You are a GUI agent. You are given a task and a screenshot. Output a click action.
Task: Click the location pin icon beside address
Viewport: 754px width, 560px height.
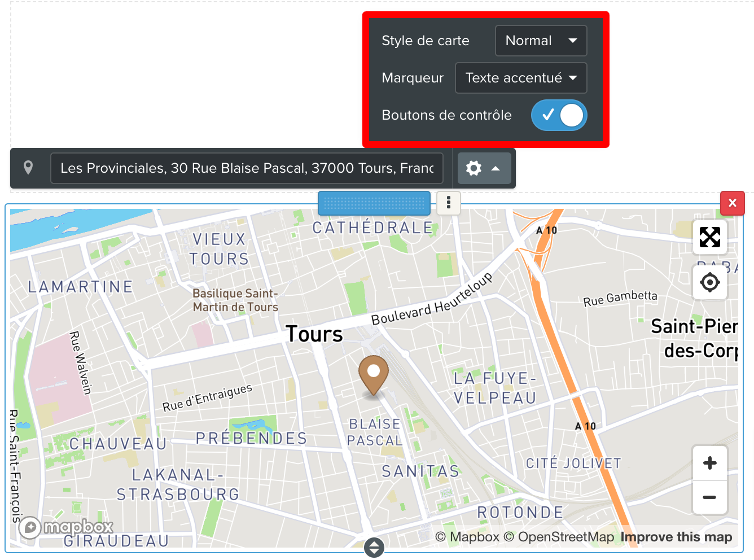(x=28, y=168)
